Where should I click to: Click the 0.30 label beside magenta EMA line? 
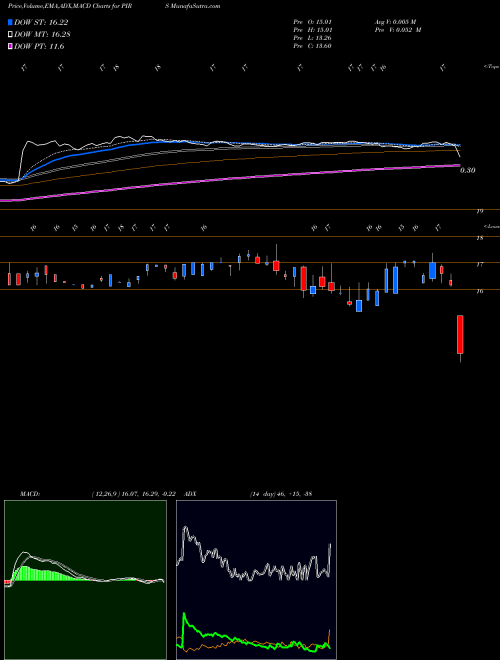pos(468,170)
